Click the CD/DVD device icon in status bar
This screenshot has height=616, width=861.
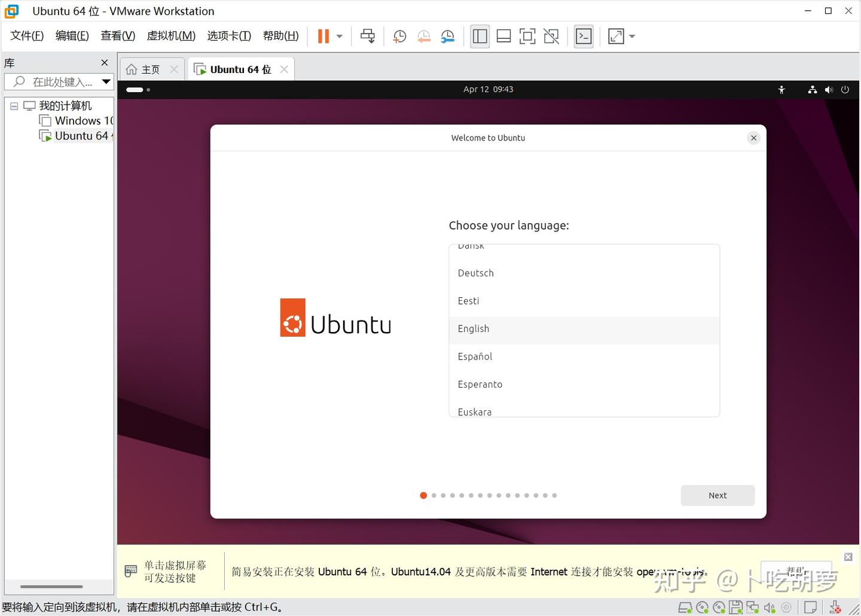(x=701, y=607)
